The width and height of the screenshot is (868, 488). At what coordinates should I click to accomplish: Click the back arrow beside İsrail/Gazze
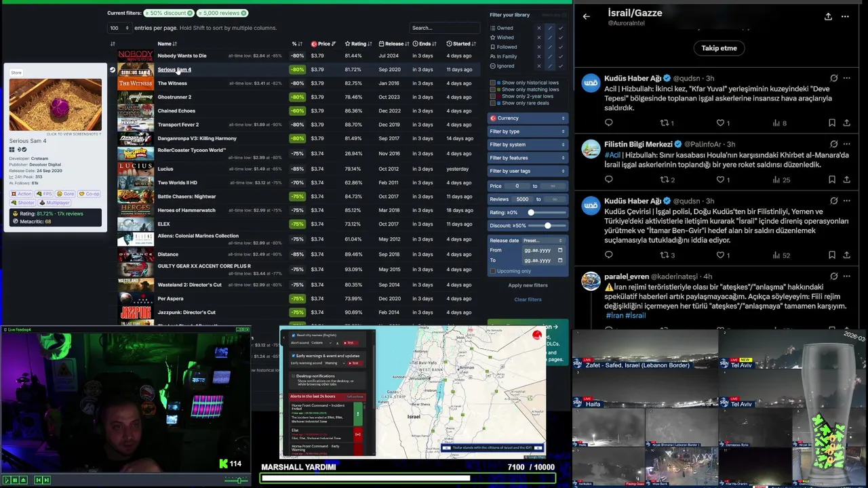click(x=587, y=16)
